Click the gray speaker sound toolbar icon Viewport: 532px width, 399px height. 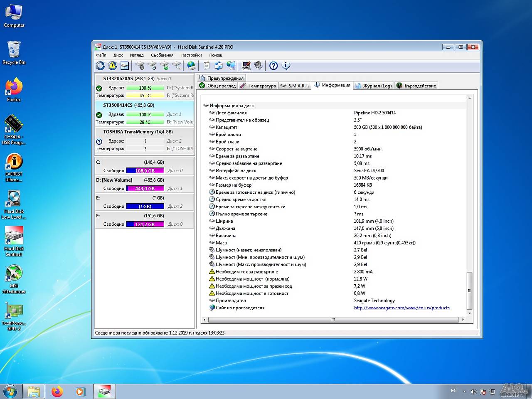258,66
